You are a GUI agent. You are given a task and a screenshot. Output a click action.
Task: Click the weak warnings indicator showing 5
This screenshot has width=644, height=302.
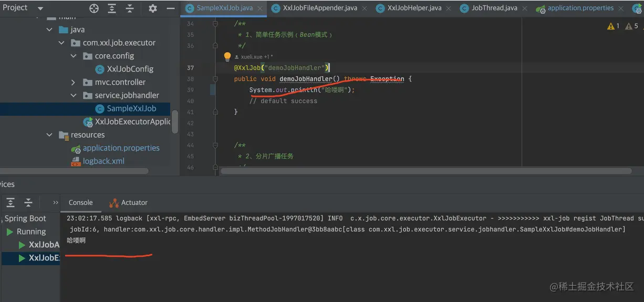pyautogui.click(x=632, y=26)
